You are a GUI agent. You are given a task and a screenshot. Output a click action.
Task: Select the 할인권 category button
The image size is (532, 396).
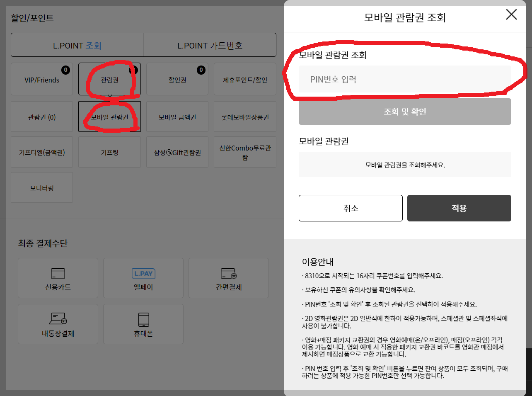(177, 79)
